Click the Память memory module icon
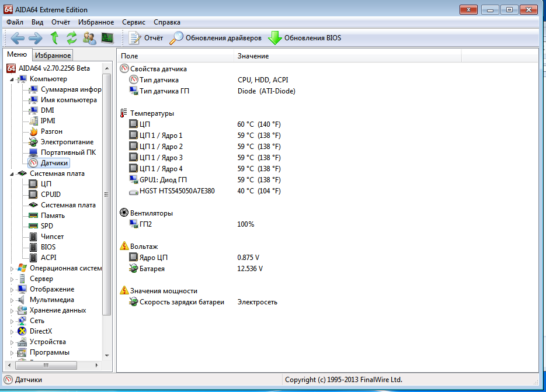The height and width of the screenshot is (392, 546). point(33,216)
